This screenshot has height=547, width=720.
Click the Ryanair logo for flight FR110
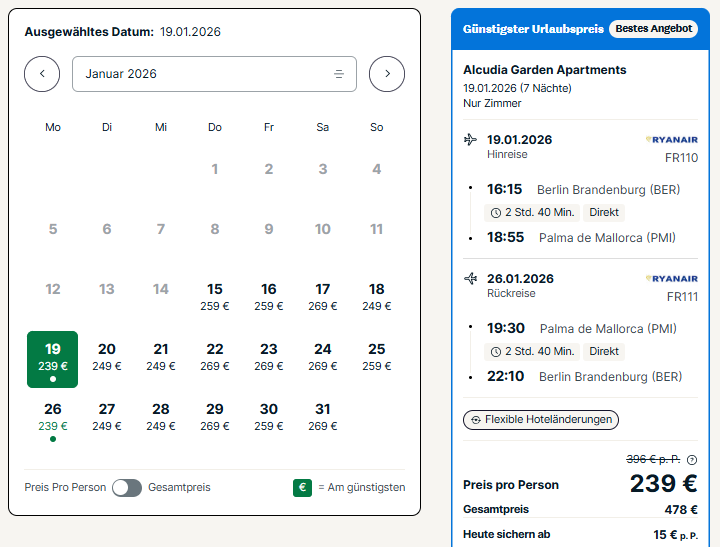click(671, 140)
